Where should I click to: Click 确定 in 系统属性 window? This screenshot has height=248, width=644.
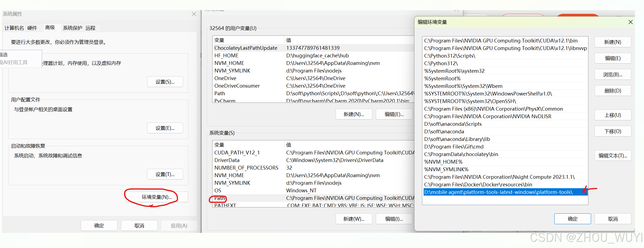pos(99,226)
